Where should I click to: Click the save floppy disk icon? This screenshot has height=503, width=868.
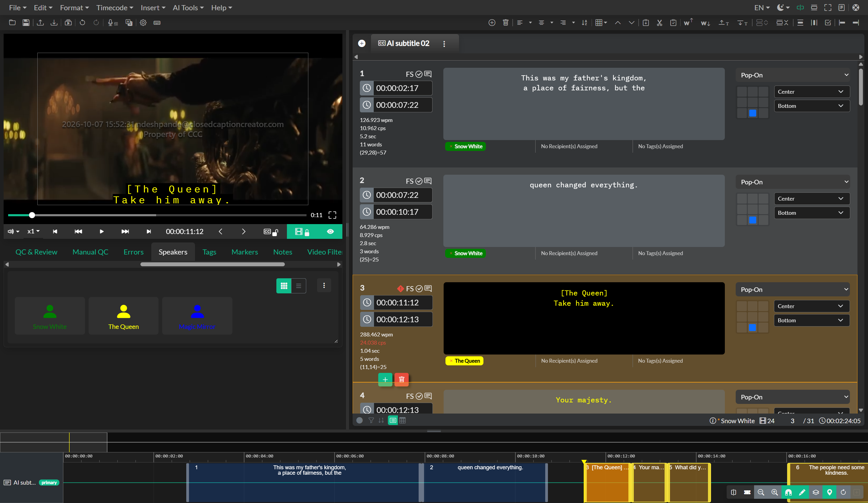(x=26, y=23)
